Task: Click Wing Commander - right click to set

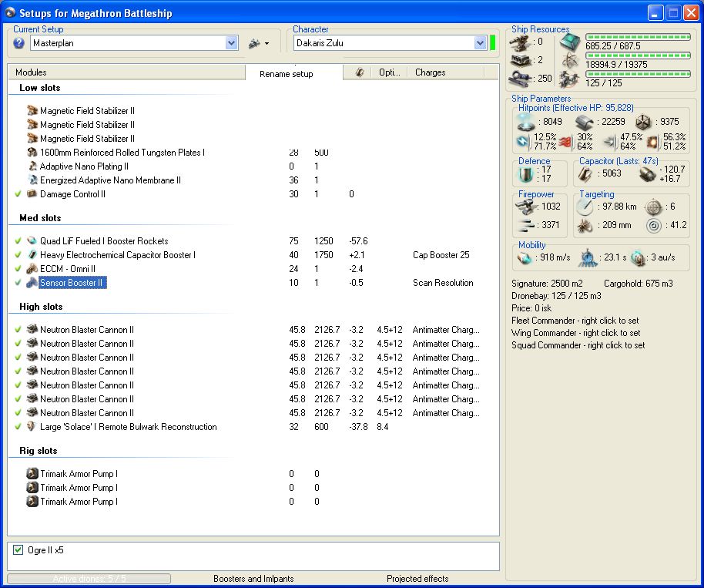Action: coord(576,333)
